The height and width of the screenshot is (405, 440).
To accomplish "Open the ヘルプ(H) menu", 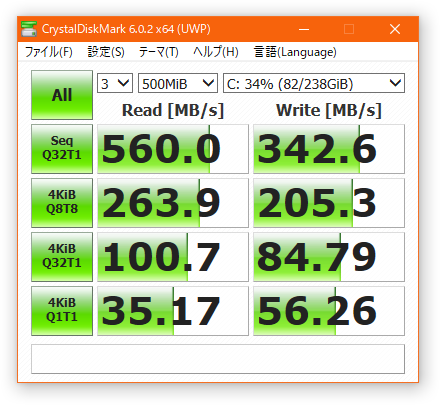I will (216, 52).
